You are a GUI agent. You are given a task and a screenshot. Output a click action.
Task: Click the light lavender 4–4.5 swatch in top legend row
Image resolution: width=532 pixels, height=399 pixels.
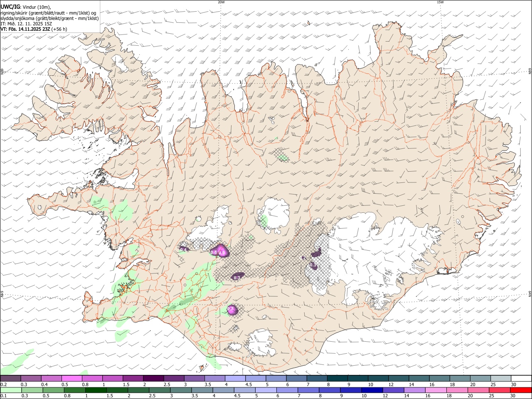235,379
